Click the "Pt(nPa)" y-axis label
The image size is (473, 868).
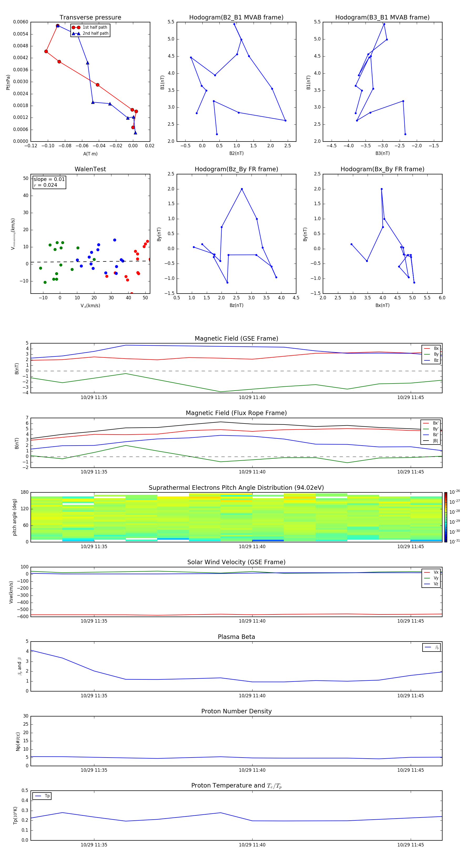pyautogui.click(x=8, y=82)
